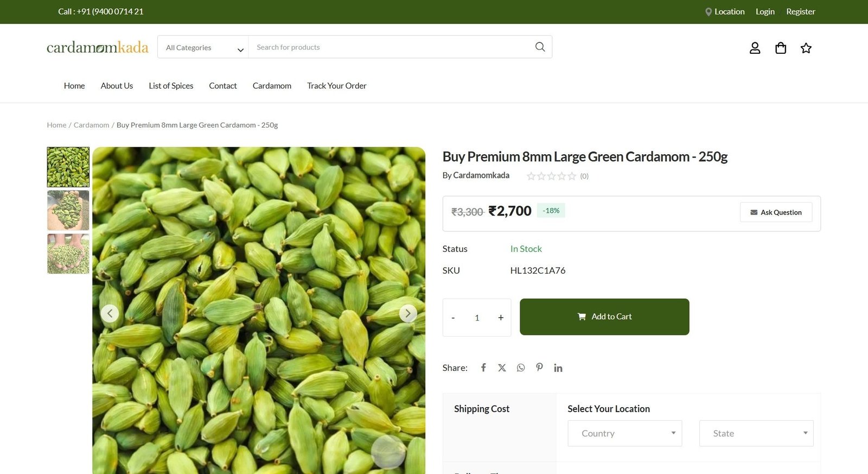The width and height of the screenshot is (868, 474).
Task: Open the shopping bag cart icon
Action: (781, 48)
